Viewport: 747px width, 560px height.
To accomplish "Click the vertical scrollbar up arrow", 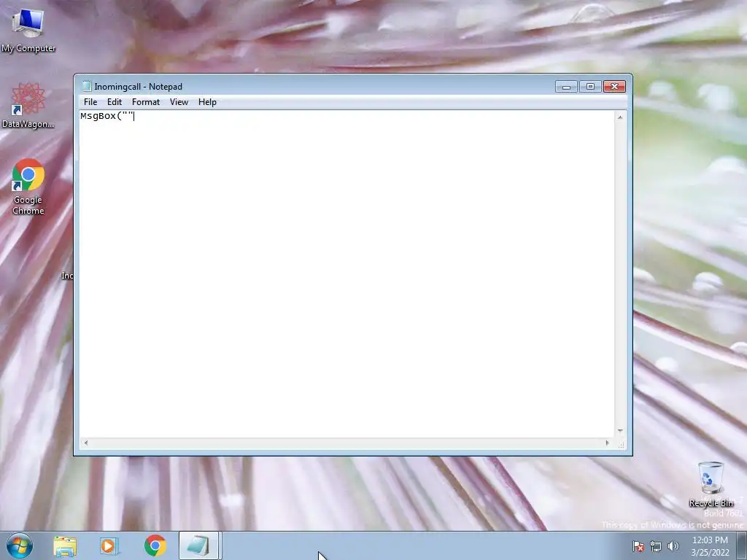I will pos(620,117).
